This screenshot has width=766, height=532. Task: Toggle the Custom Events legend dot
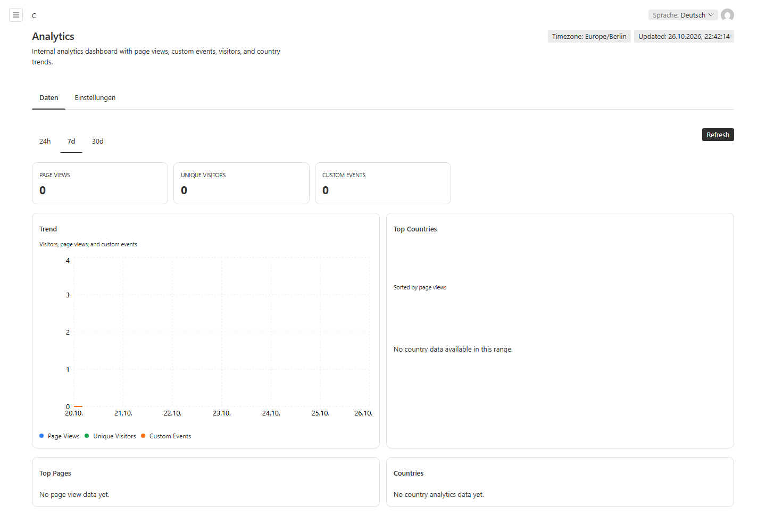143,436
